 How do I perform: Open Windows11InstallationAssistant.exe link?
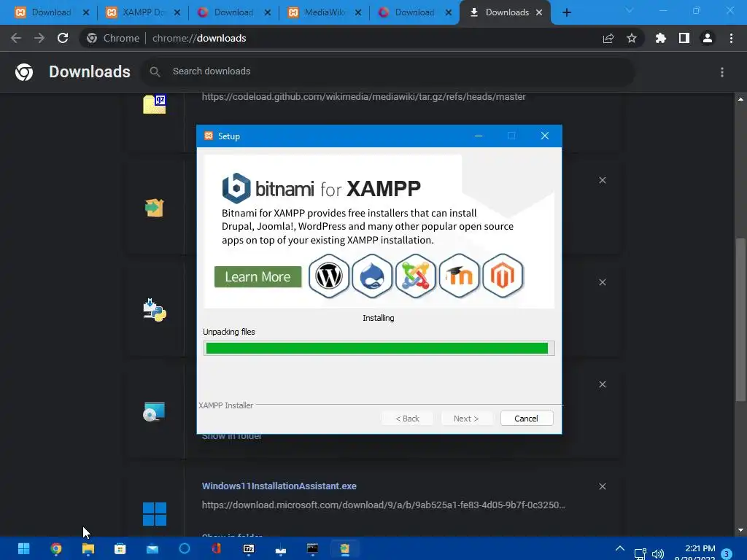[x=279, y=486]
